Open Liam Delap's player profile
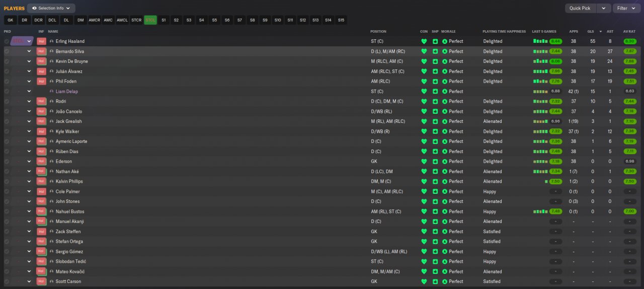 coord(67,92)
